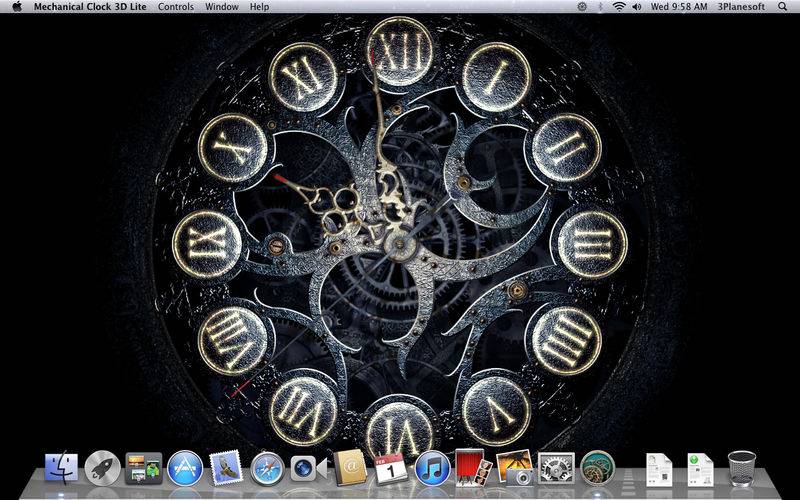Open the Trash in the Dock
Image resolution: width=800 pixels, height=500 pixels.
click(741, 467)
